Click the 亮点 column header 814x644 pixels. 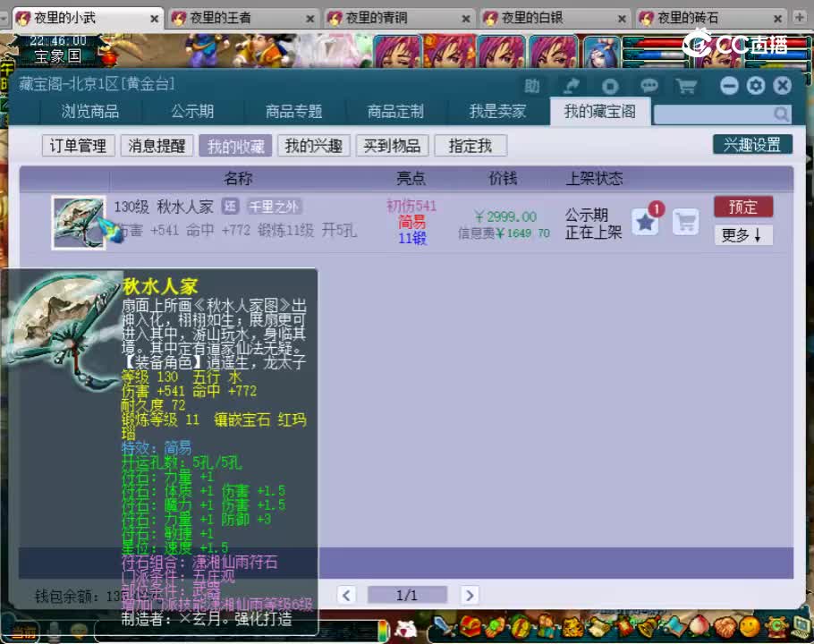(411, 179)
